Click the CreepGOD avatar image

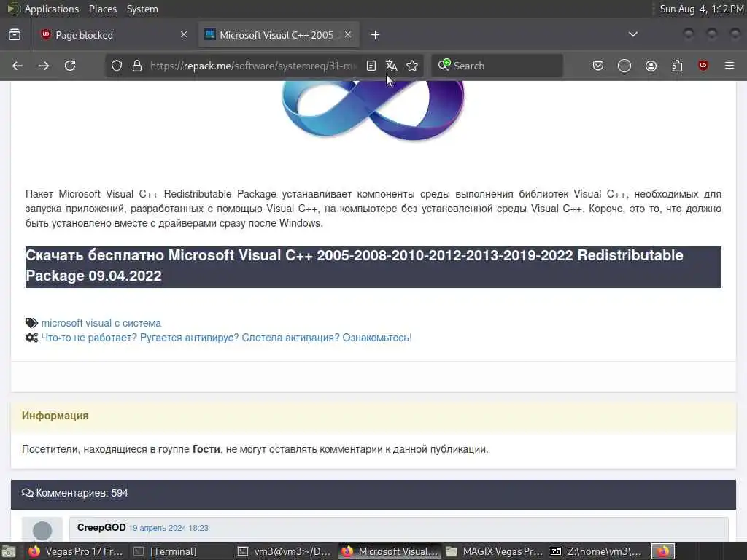(x=42, y=529)
